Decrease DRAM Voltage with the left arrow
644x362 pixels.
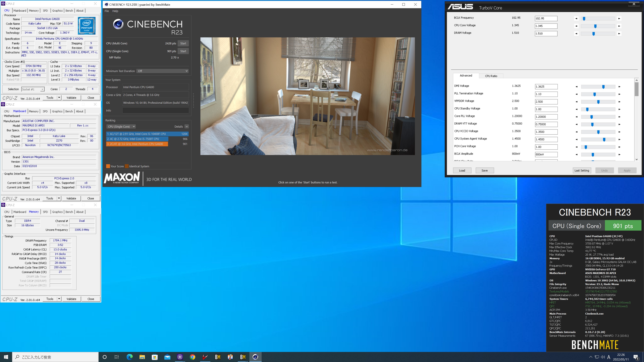coord(576,34)
